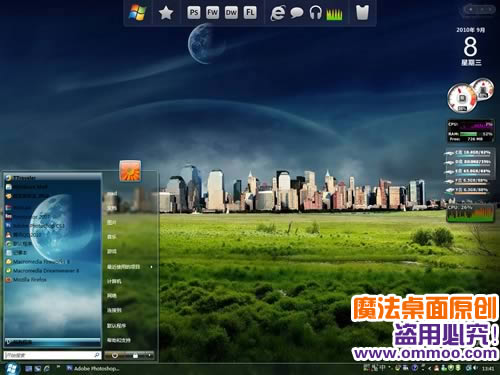This screenshot has height=375, width=500.
Task: Open the recycle bin icon in the dock
Action: (x=362, y=13)
